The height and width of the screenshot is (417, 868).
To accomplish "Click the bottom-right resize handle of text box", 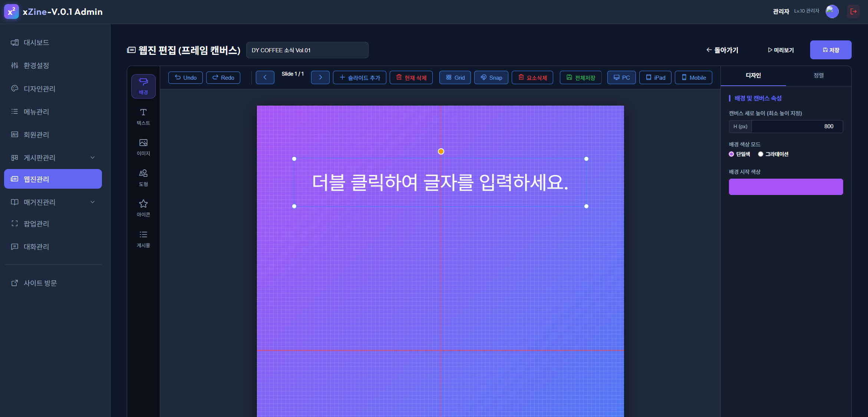I will (x=586, y=206).
